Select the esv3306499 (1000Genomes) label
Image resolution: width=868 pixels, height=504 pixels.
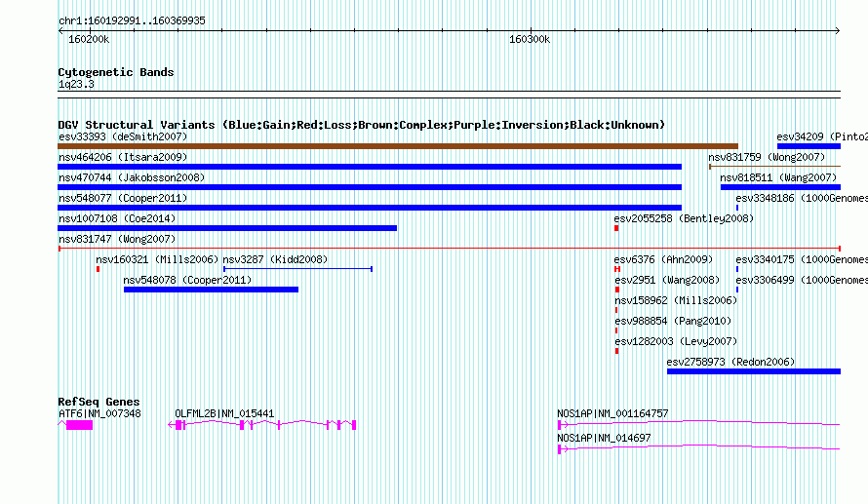click(802, 280)
